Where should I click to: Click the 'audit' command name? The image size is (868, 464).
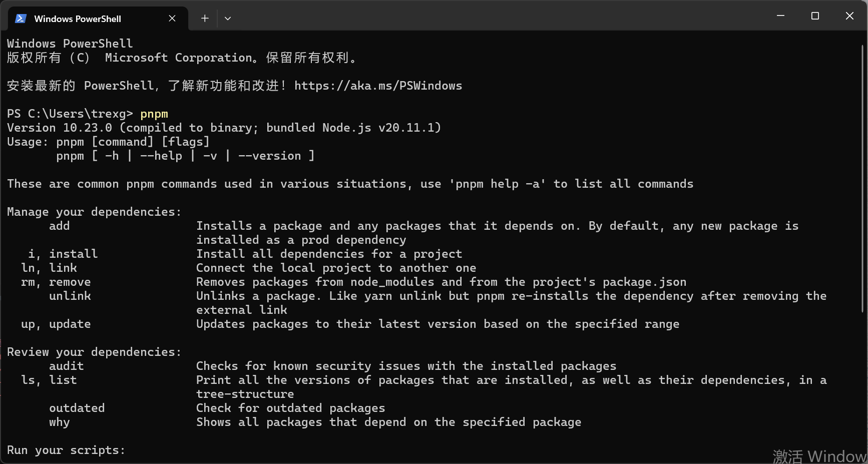tap(66, 366)
